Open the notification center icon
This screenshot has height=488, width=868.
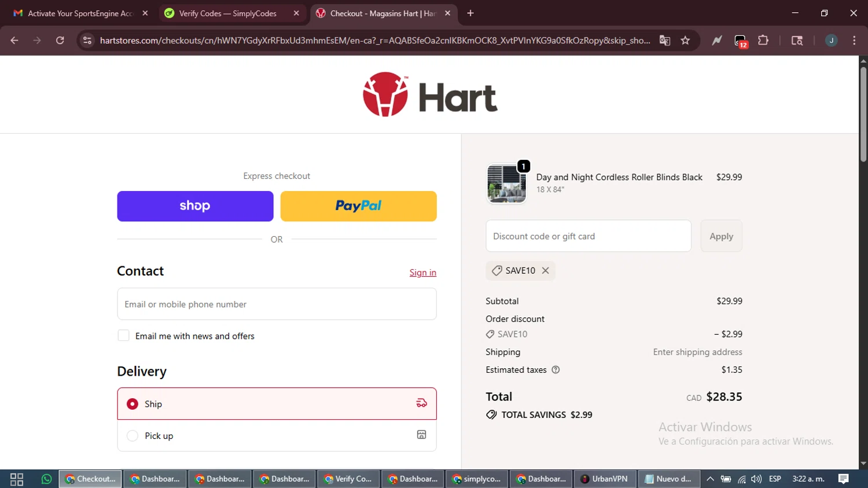click(844, 479)
